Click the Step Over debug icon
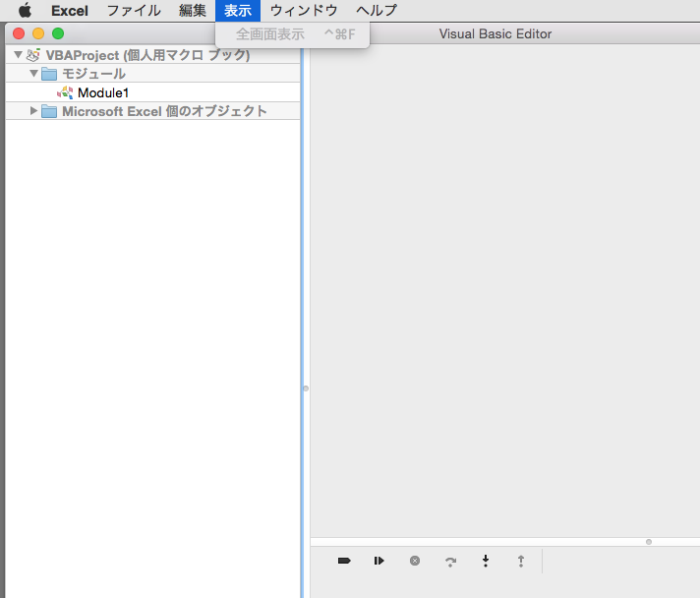This screenshot has height=598, width=700. pyautogui.click(x=450, y=562)
